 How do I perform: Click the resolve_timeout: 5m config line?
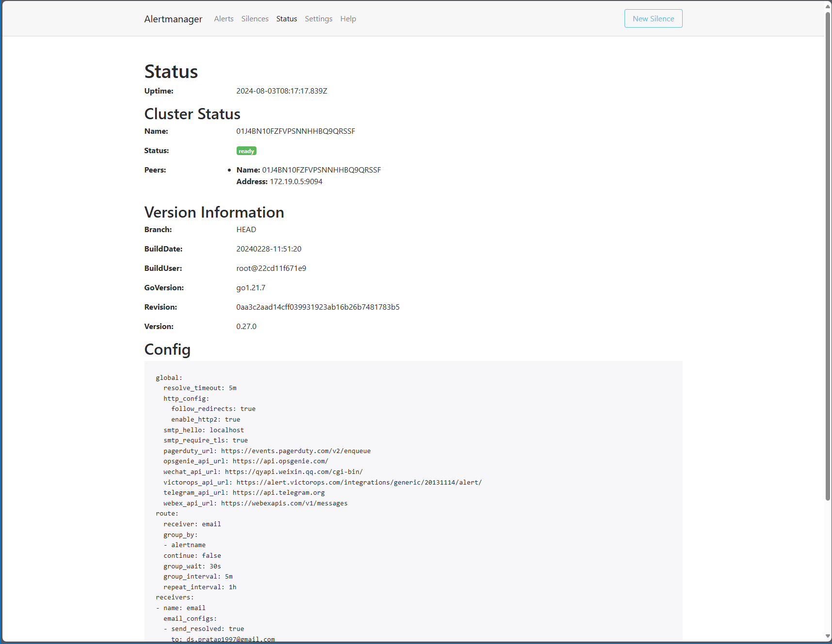[x=200, y=388]
